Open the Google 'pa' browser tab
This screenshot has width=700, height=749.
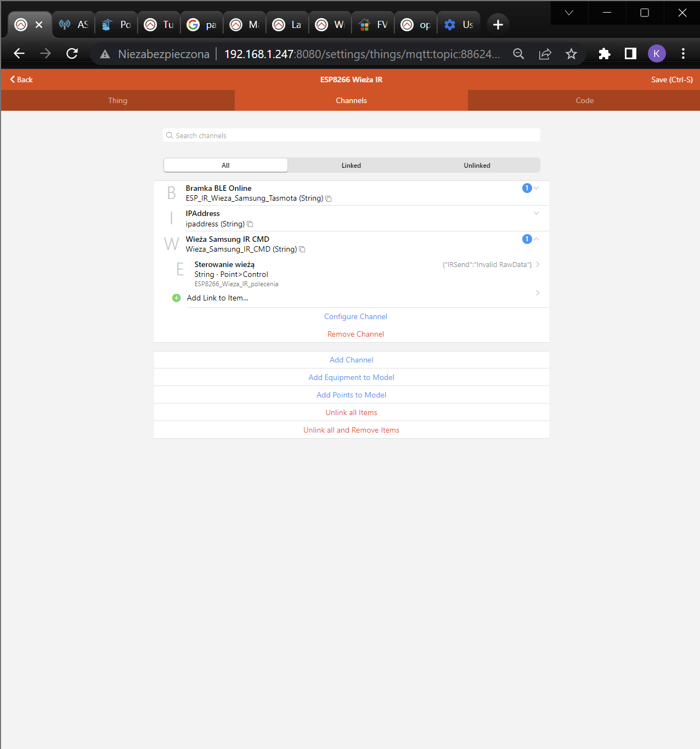point(202,25)
